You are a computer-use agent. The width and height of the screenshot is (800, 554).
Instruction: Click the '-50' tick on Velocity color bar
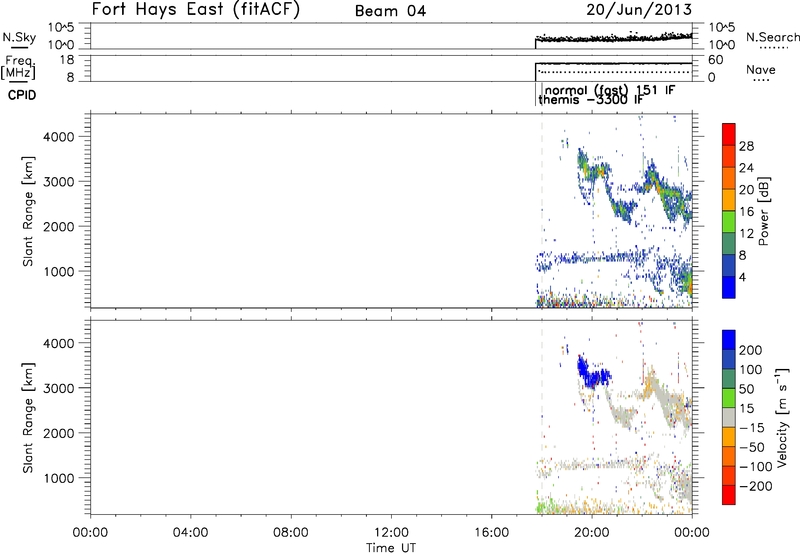click(753, 447)
